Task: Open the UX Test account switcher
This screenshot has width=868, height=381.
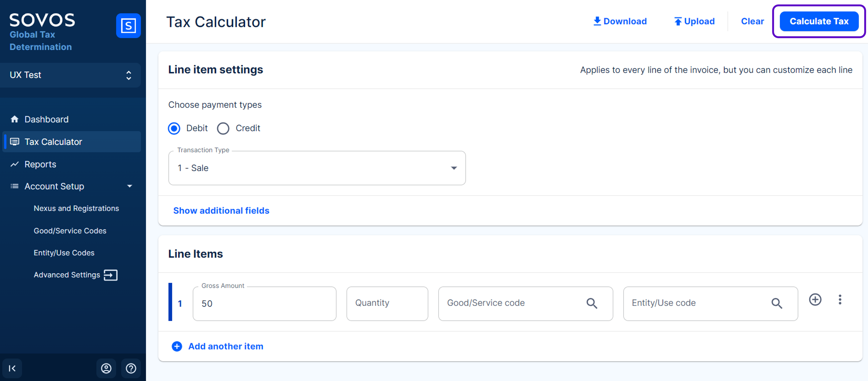Action: click(71, 75)
